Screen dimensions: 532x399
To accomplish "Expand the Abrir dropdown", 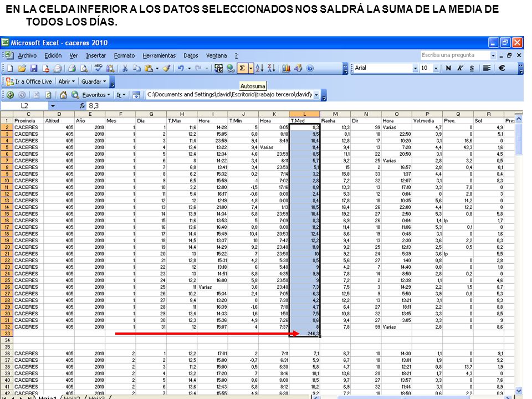I will (66, 81).
